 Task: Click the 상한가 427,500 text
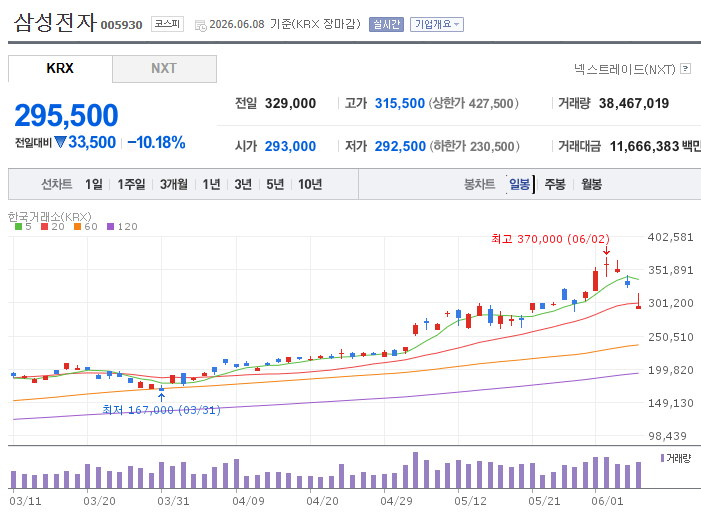tap(473, 103)
